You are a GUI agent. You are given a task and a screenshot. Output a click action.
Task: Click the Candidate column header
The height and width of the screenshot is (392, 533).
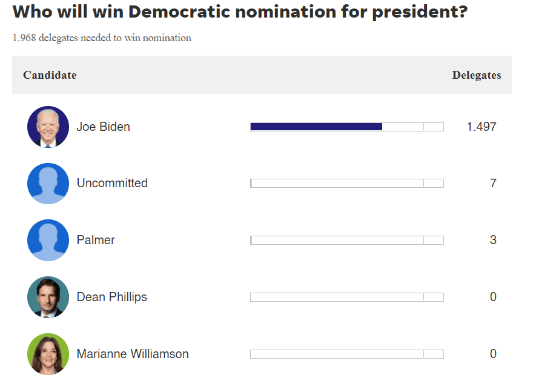click(x=50, y=75)
